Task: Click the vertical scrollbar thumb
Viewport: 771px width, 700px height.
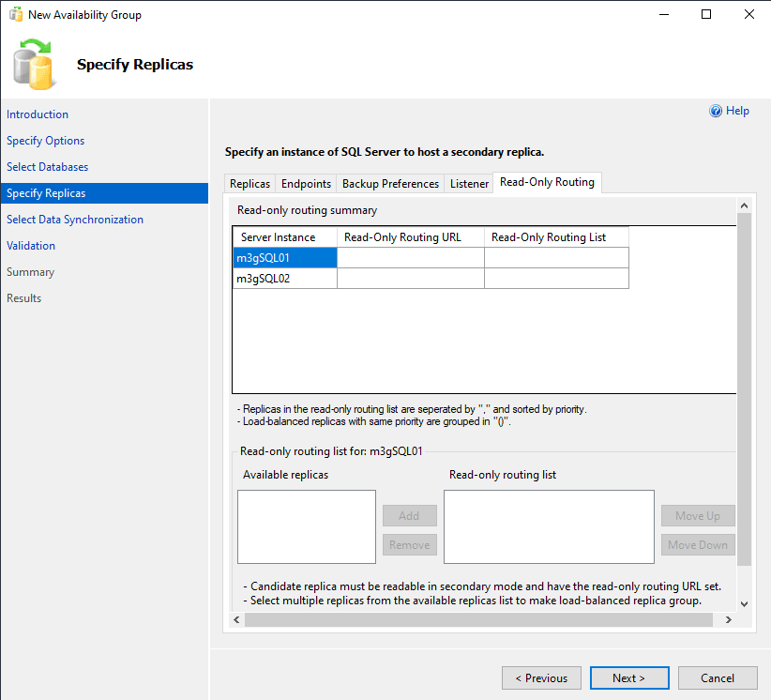Action: 744,389
